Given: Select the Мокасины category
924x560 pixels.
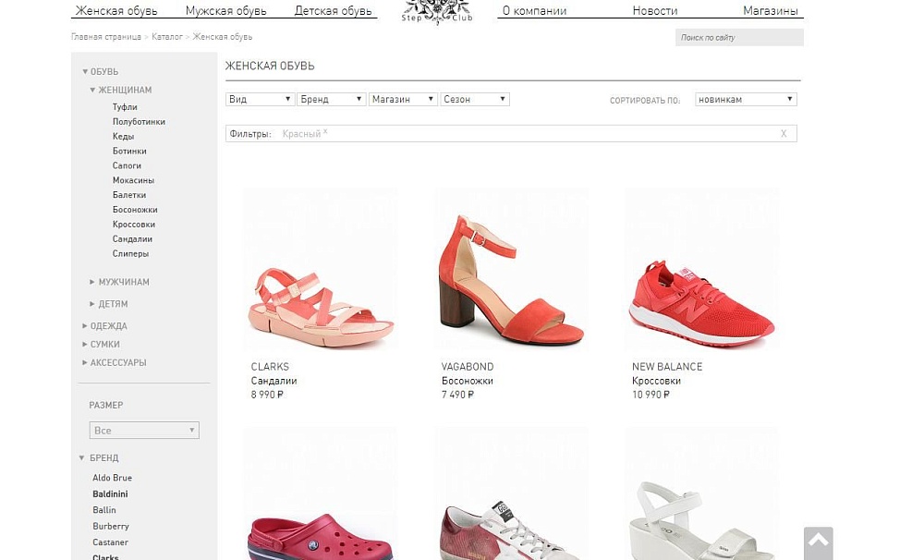Looking at the screenshot, I should 133,180.
